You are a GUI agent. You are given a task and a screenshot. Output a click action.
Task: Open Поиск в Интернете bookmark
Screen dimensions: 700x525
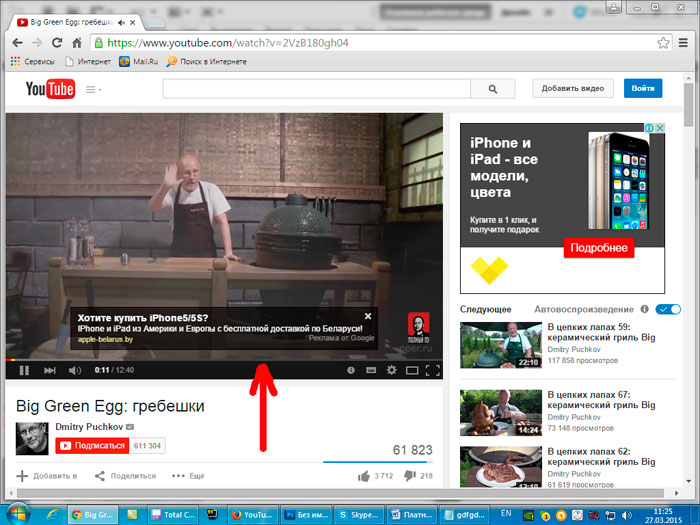tap(206, 62)
